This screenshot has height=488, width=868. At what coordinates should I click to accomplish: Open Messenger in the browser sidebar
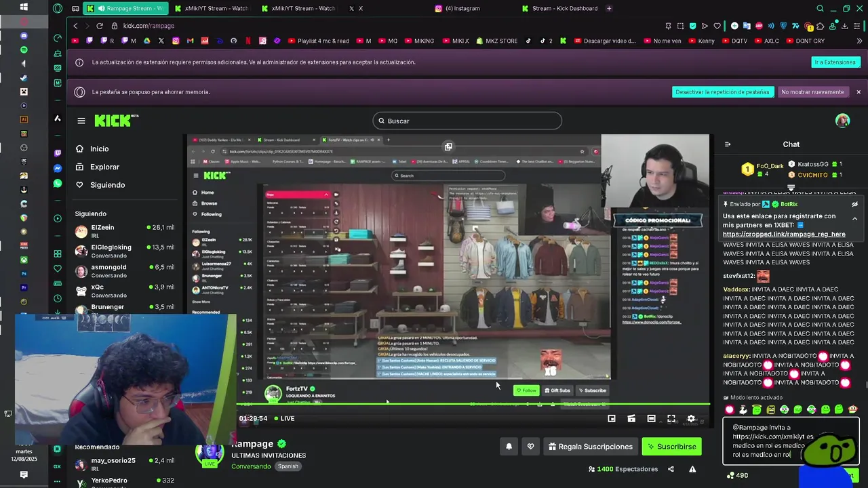tap(58, 168)
